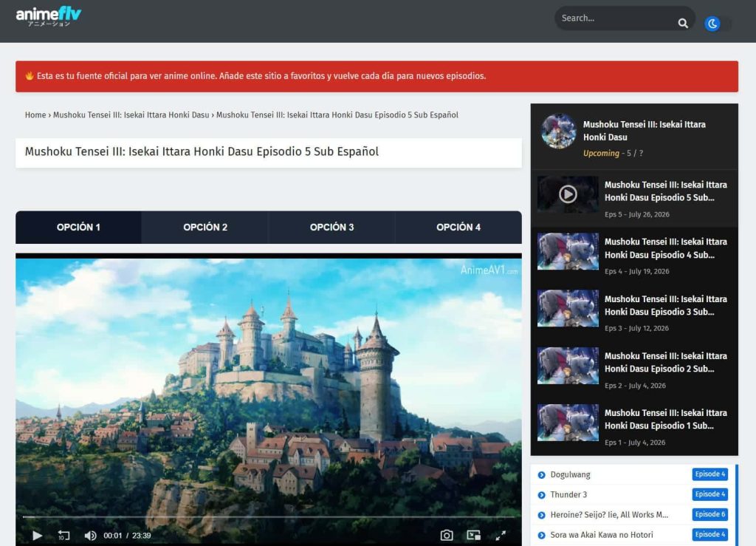Open Episodio 1 thumbnail image
This screenshot has height=546, width=756.
[568, 423]
